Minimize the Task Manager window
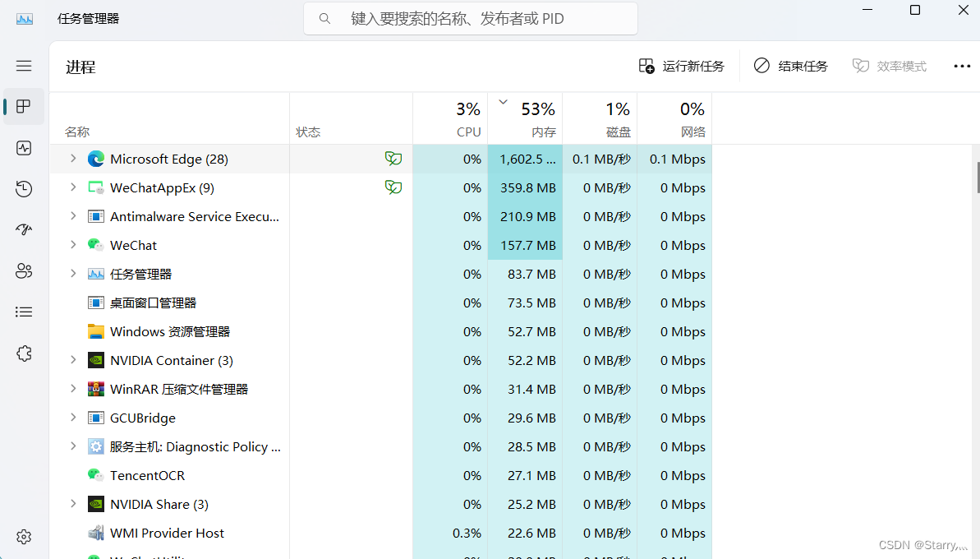Image resolution: width=980 pixels, height=559 pixels. (x=867, y=10)
